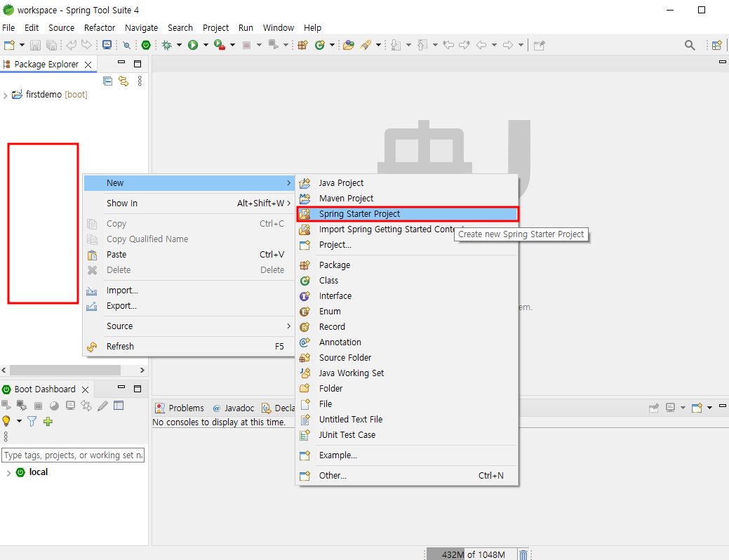Click the lightbulb icon in Boot Dashboard
The width and height of the screenshot is (729, 560).
pyautogui.click(x=6, y=421)
